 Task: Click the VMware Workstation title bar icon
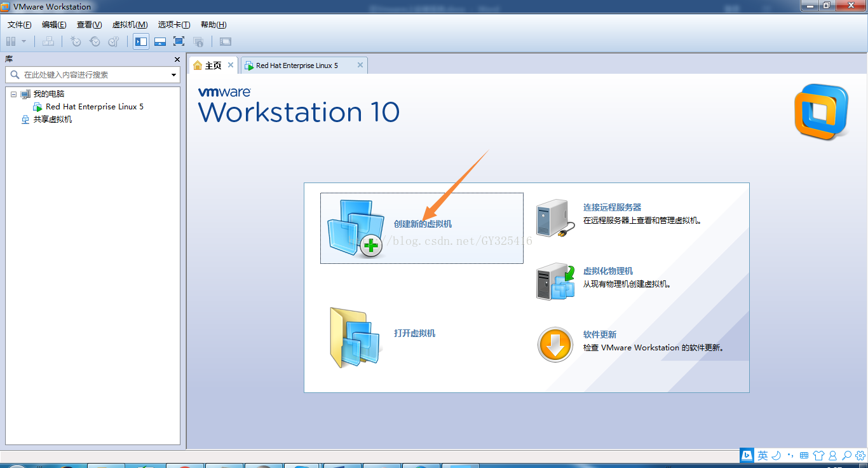tap(6, 6)
